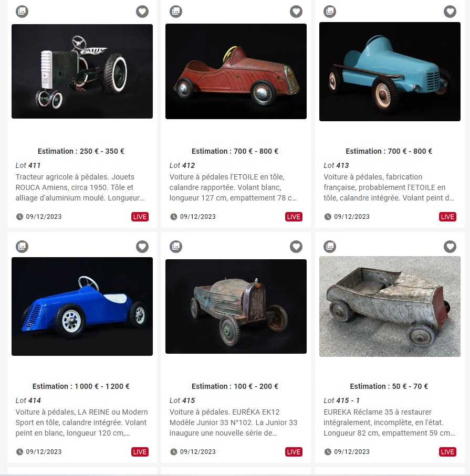Open the image gallery icon for Lot 415 - 1

click(x=330, y=247)
